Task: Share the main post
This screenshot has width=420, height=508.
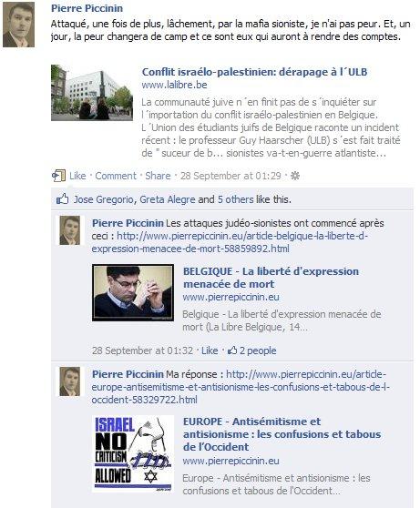Action: tap(158, 176)
